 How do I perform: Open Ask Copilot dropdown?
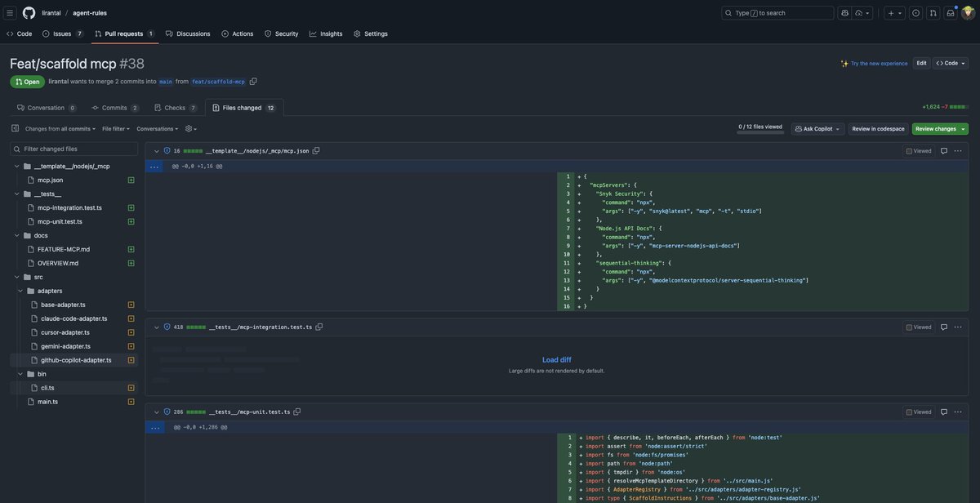tap(817, 129)
